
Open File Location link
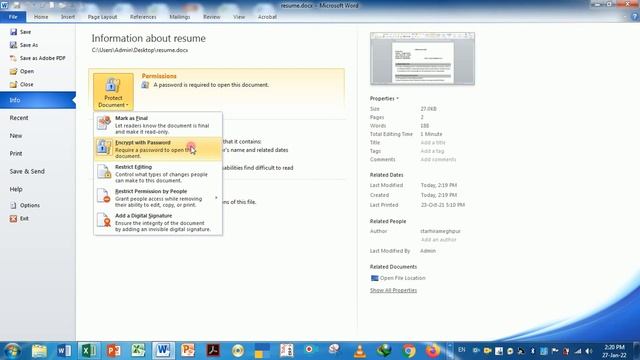[402, 278]
